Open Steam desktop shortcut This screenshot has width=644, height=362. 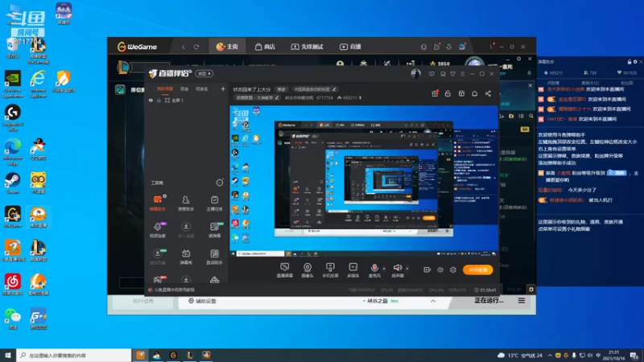(x=12, y=183)
